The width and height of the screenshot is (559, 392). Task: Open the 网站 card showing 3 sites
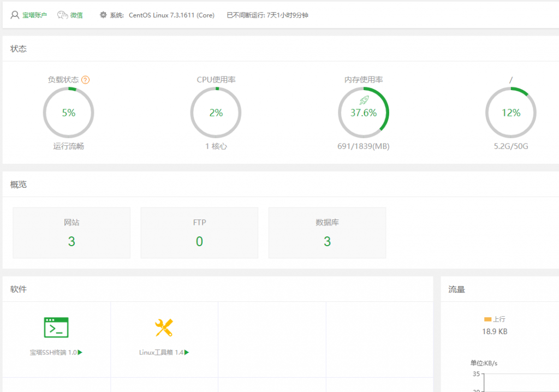(x=72, y=233)
